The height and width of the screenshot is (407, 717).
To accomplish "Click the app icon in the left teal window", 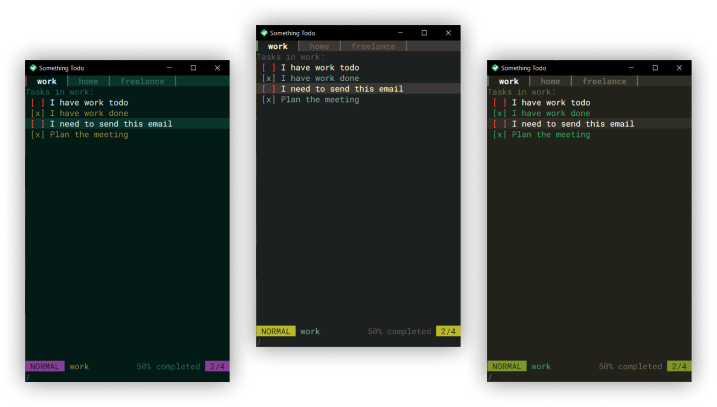I will point(33,68).
